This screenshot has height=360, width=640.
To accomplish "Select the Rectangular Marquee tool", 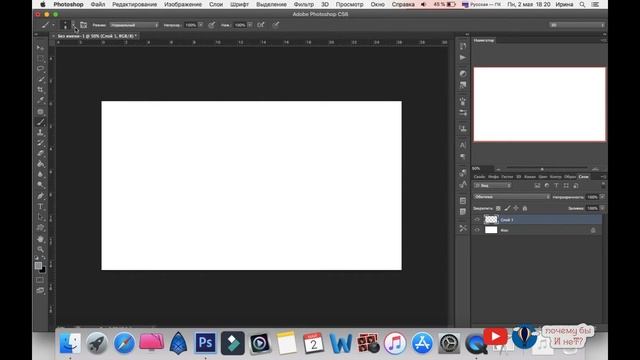I will 40,59.
